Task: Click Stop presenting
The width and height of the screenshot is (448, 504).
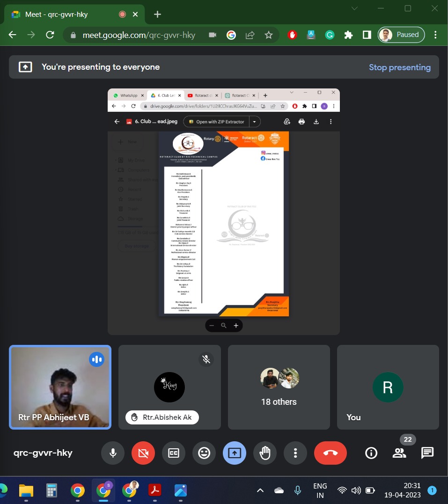Action: (x=399, y=67)
